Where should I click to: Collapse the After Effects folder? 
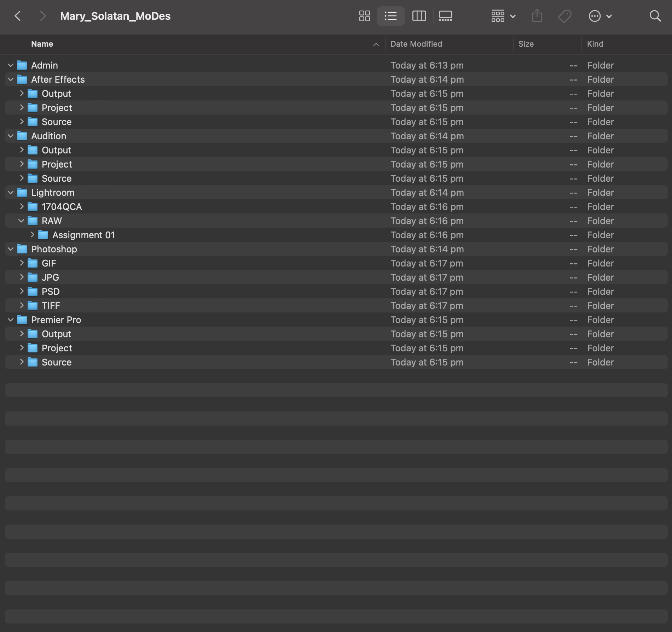coord(11,80)
